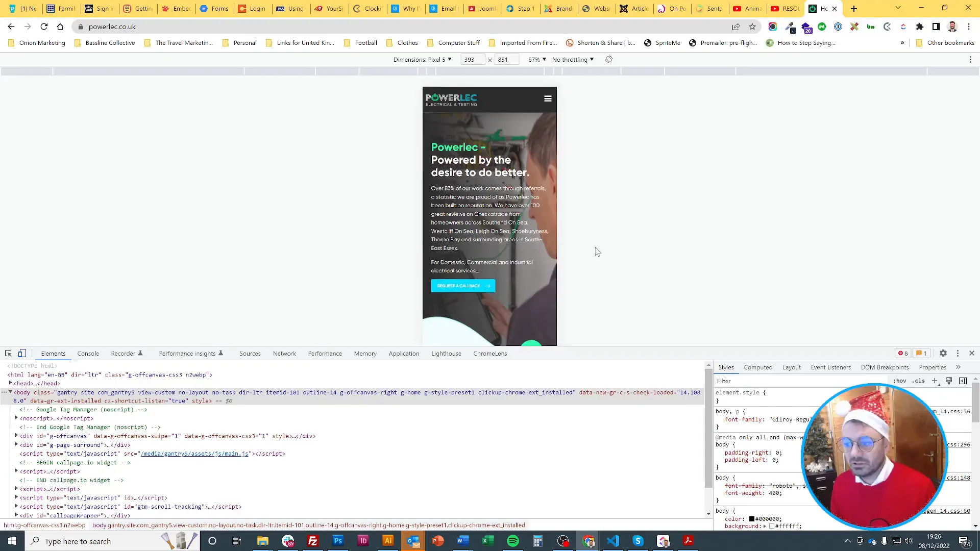The image size is (980, 551).
Task: Open the No throttling dropdown
Action: 573,59
